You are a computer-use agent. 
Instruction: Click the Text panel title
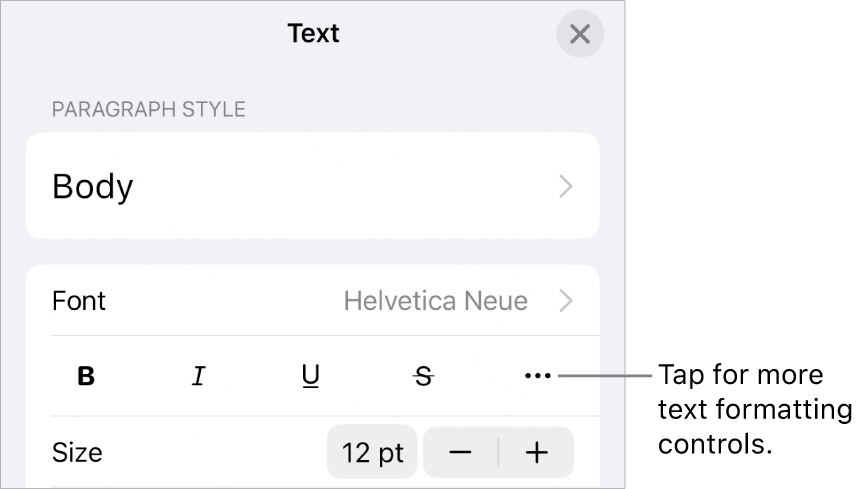(313, 34)
